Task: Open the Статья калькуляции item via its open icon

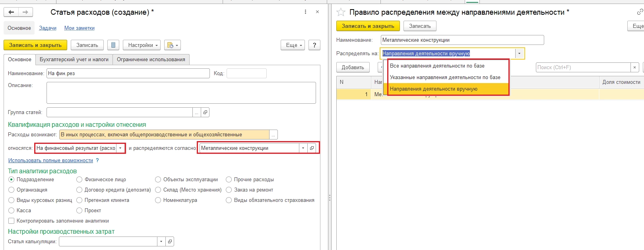Action: pos(170,242)
